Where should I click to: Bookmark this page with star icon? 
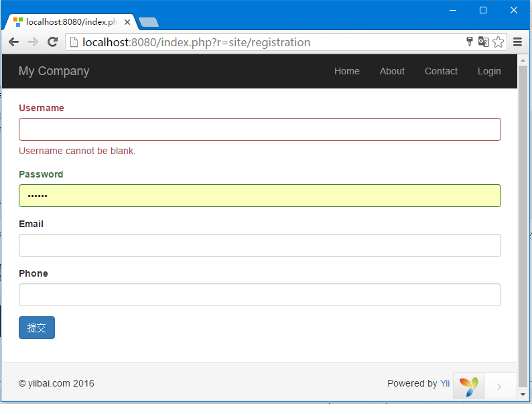point(498,42)
